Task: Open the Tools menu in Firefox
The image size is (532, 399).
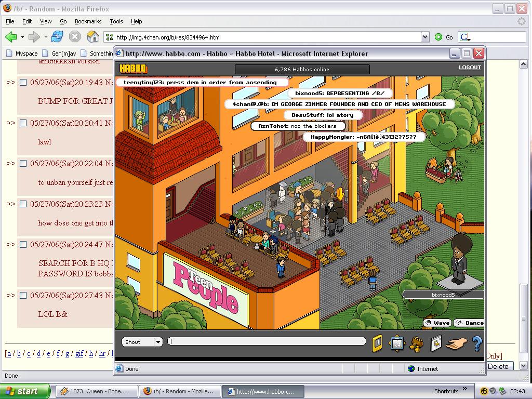Action: (x=116, y=21)
